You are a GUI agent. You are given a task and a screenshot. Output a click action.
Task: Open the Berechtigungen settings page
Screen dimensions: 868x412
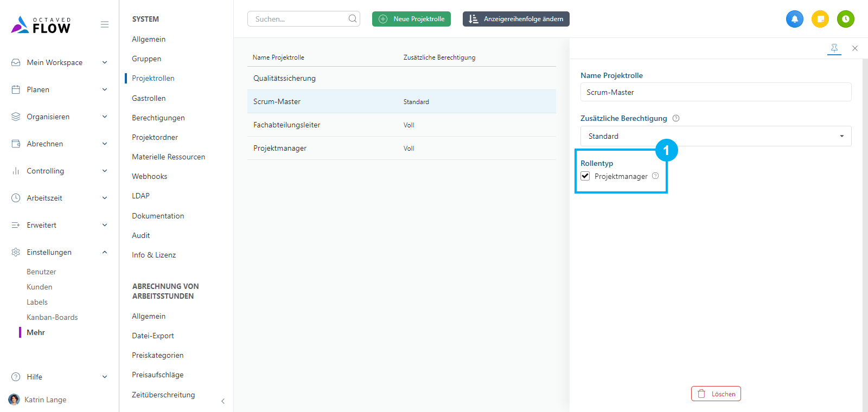[x=158, y=118]
